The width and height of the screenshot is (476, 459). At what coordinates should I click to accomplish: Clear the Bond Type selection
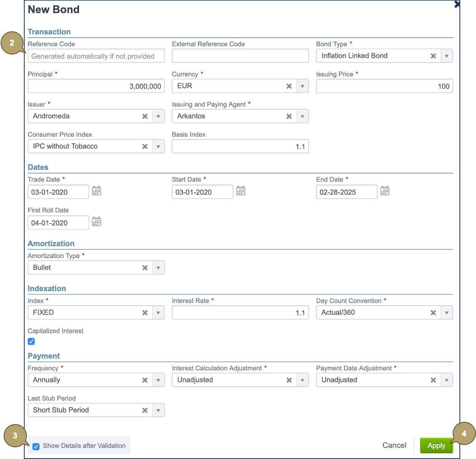point(433,56)
